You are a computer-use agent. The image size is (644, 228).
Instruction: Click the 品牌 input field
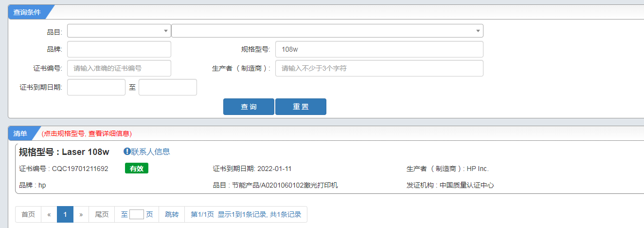(x=119, y=49)
